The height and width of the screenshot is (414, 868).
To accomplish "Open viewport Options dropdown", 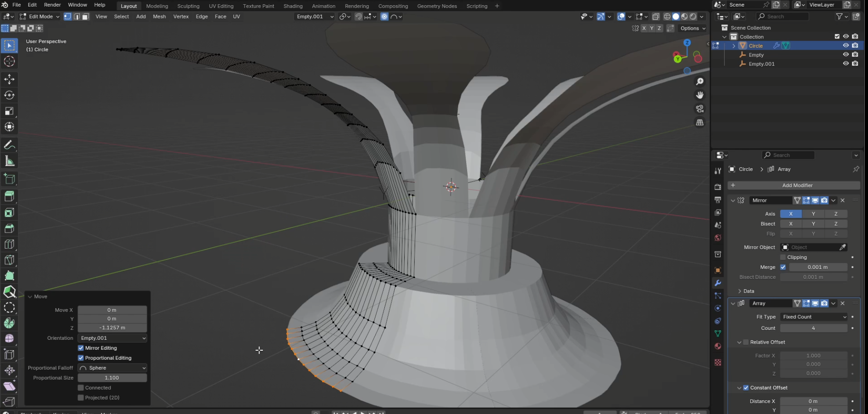I will click(x=693, y=28).
